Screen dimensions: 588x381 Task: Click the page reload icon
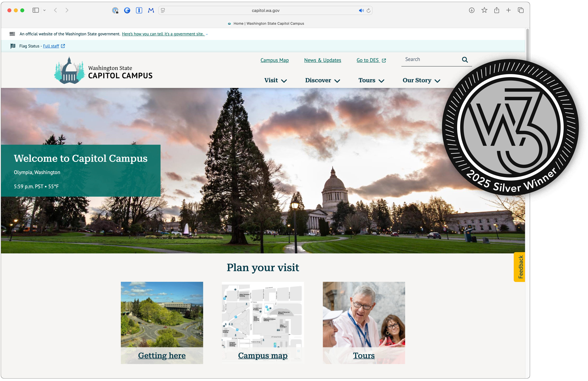click(x=368, y=10)
